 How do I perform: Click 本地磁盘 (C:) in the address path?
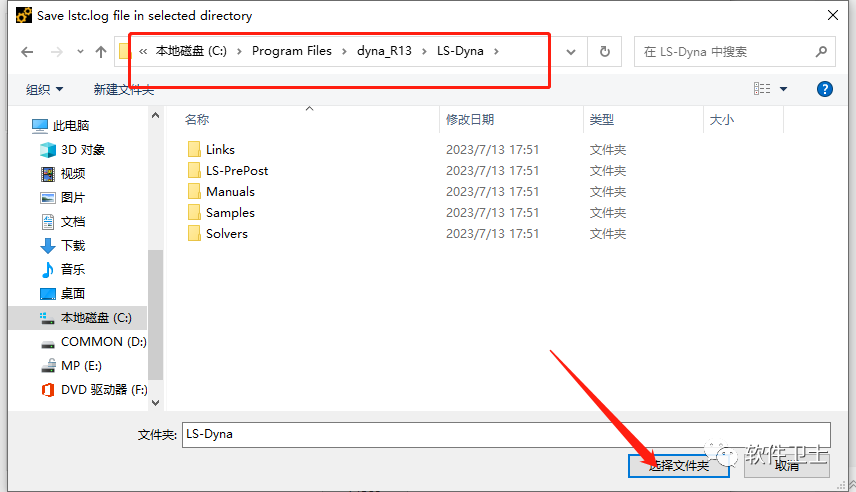click(x=191, y=51)
